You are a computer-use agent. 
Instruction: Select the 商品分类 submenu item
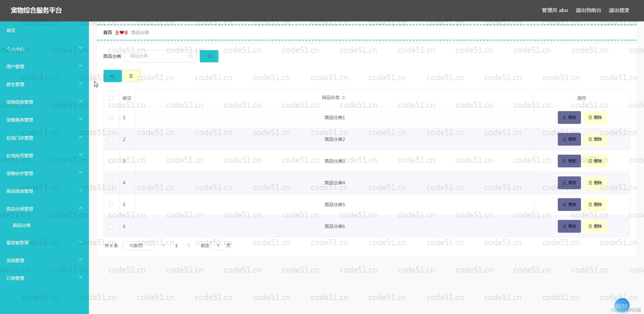(x=22, y=225)
